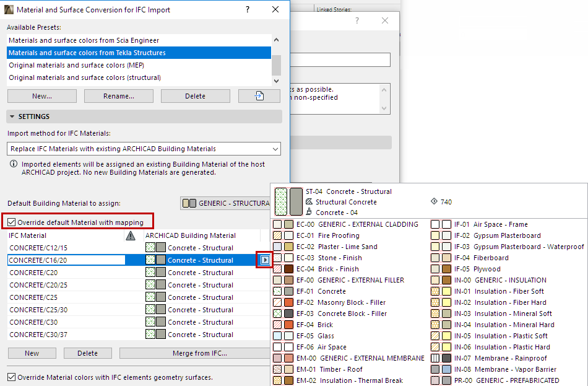The image size is (588, 386).
Task: Select IF-01 Air Space - Frame
Action: coord(480,224)
